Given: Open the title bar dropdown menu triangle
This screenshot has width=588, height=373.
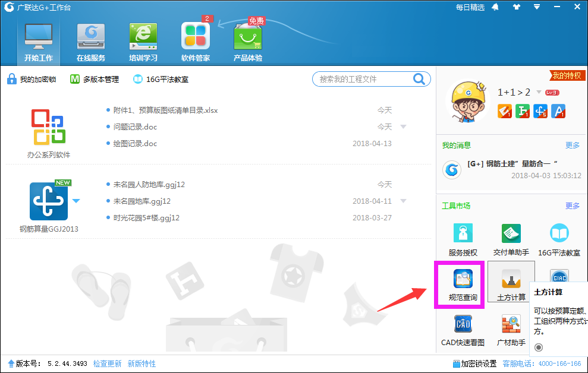Looking at the screenshot, I should coord(537,7).
